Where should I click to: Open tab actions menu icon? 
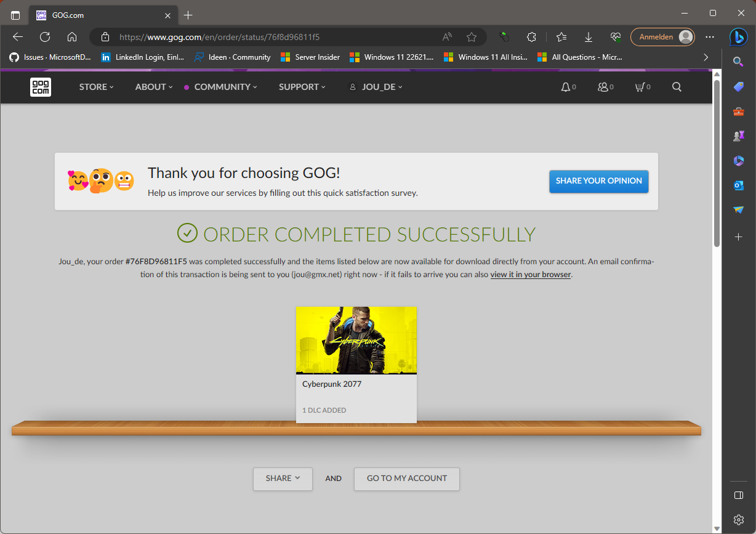(15, 15)
